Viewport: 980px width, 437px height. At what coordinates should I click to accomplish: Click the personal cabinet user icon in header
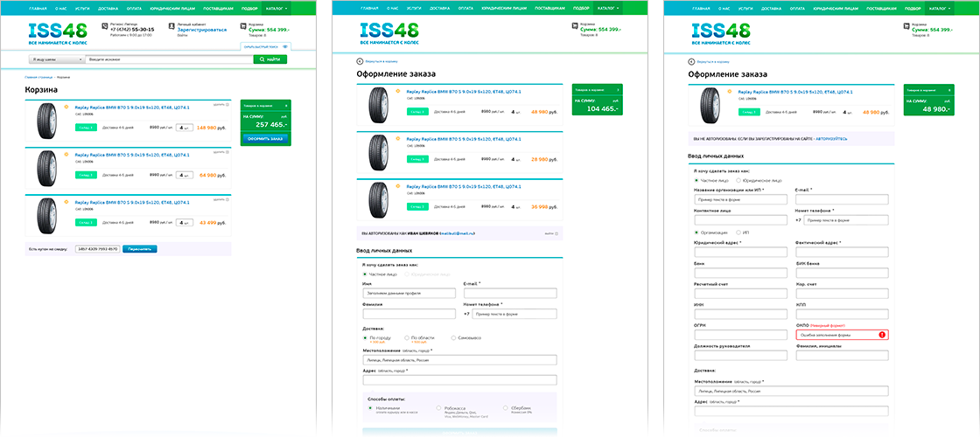[171, 26]
